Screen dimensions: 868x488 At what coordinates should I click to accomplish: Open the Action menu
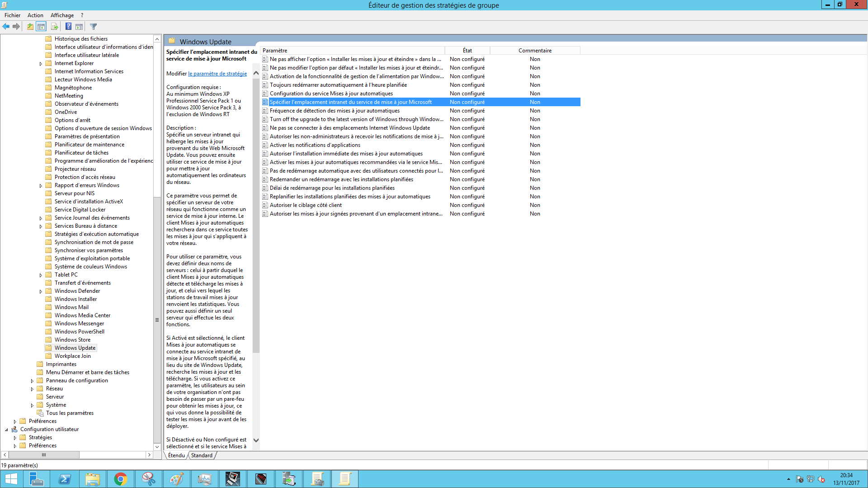tap(35, 15)
